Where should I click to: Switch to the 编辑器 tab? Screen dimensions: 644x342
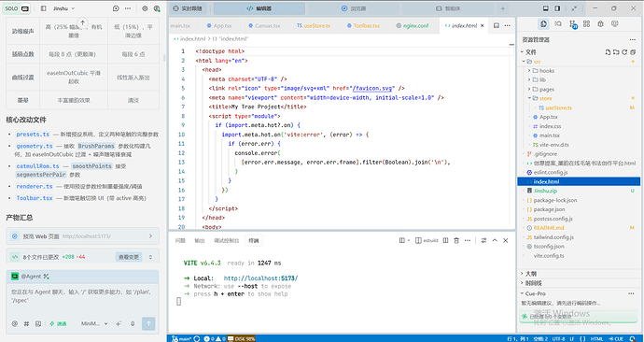click(259, 8)
